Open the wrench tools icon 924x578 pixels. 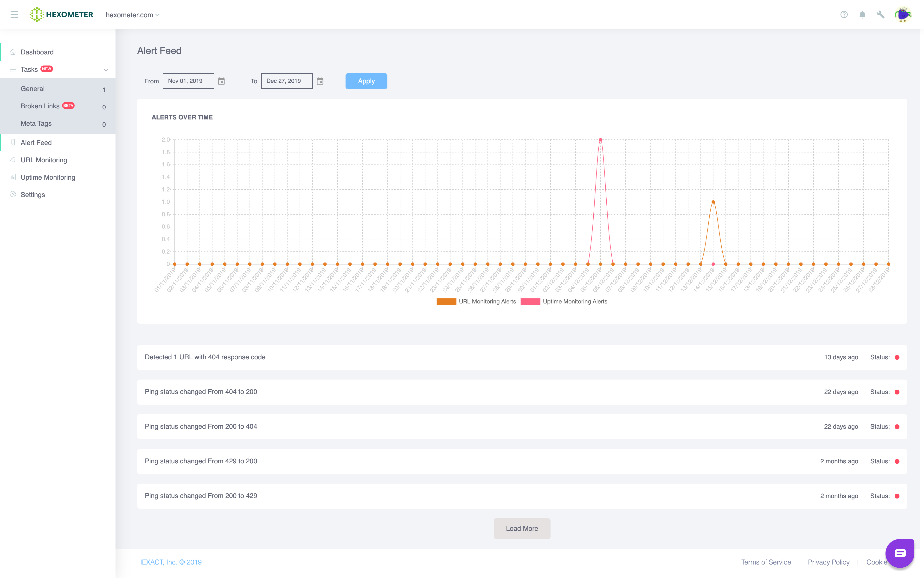click(x=880, y=14)
